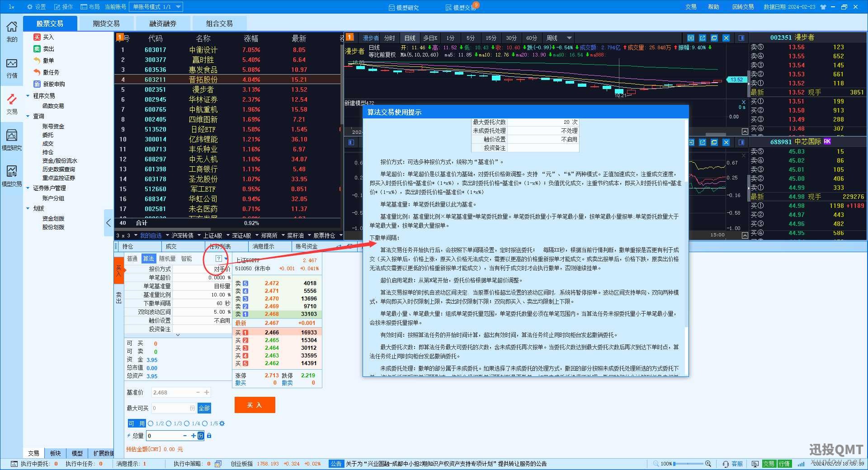868x470 pixels.
Task: Click the save-layout icon in 漫步者 chart toolbar
Action: click(690, 38)
